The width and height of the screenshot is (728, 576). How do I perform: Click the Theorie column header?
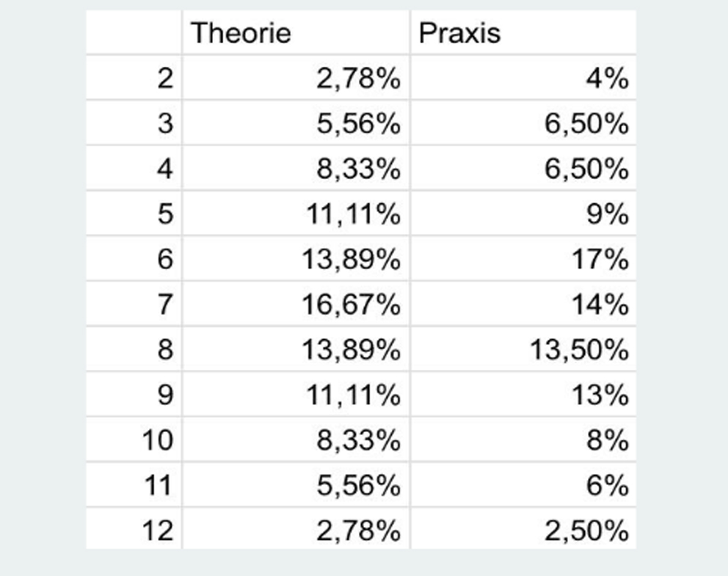click(x=294, y=33)
